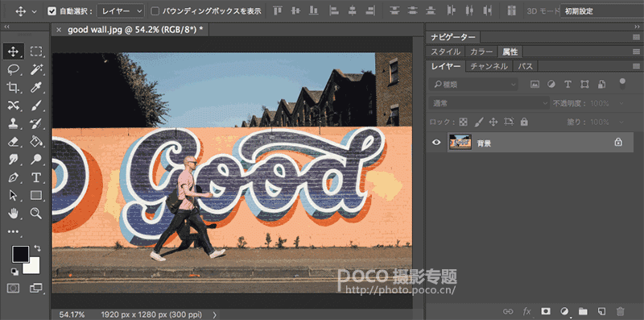Image resolution: width=644 pixels, height=320 pixels.
Task: Open the レイヤー auto-select dropdown
Action: (x=120, y=11)
